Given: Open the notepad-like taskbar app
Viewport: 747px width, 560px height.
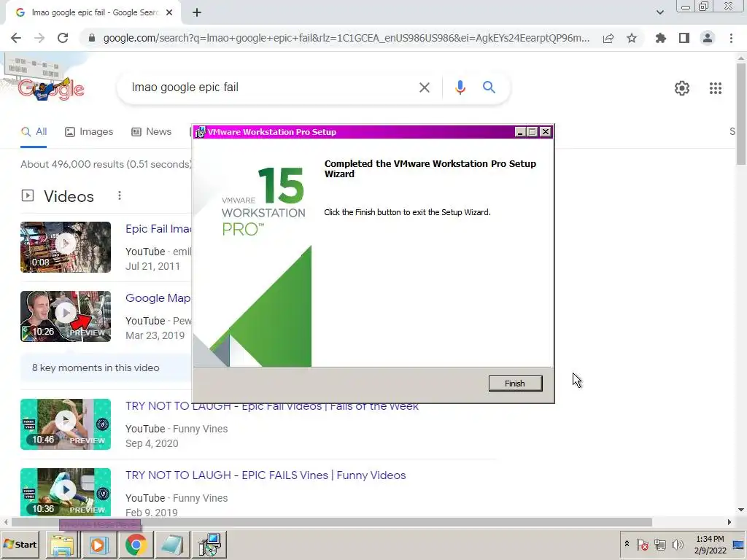Looking at the screenshot, I should [x=172, y=545].
